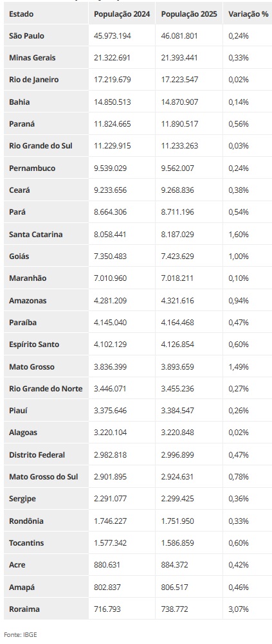Click Roraima's 3,07% variation value
The image size is (272, 644).
[x=239, y=609]
